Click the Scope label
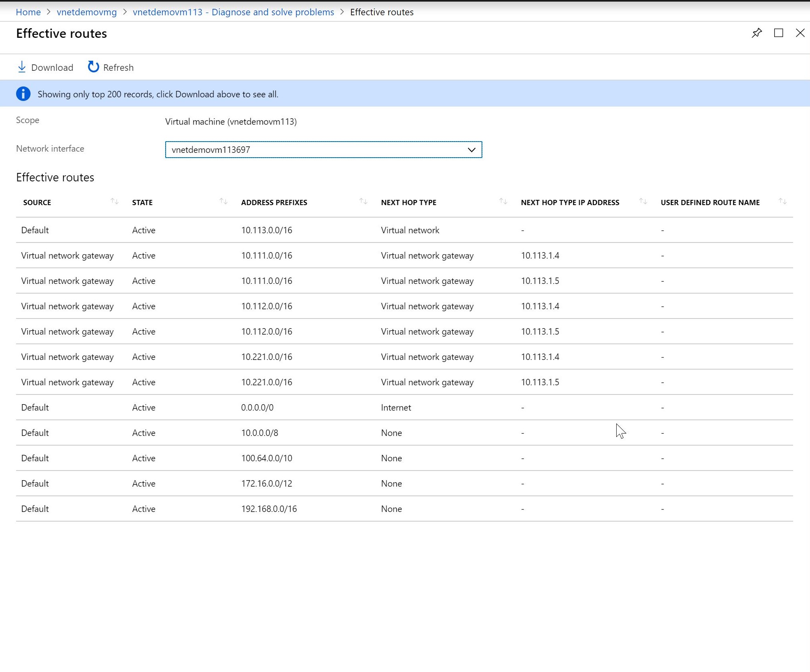 point(28,120)
